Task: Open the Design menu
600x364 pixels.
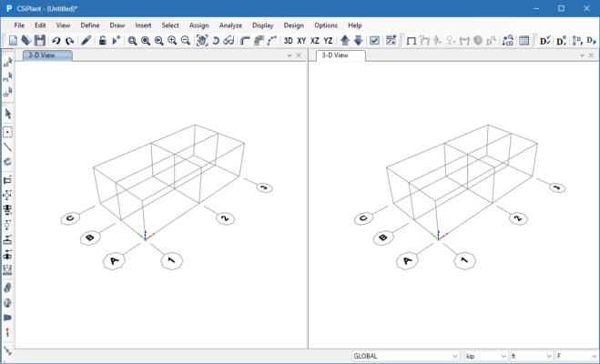Action: coord(293,25)
